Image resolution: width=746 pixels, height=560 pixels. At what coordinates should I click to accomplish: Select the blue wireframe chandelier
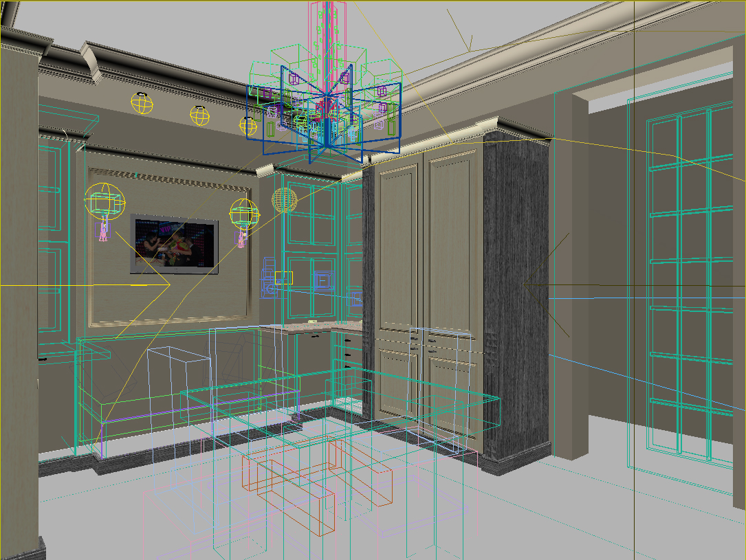(323, 113)
